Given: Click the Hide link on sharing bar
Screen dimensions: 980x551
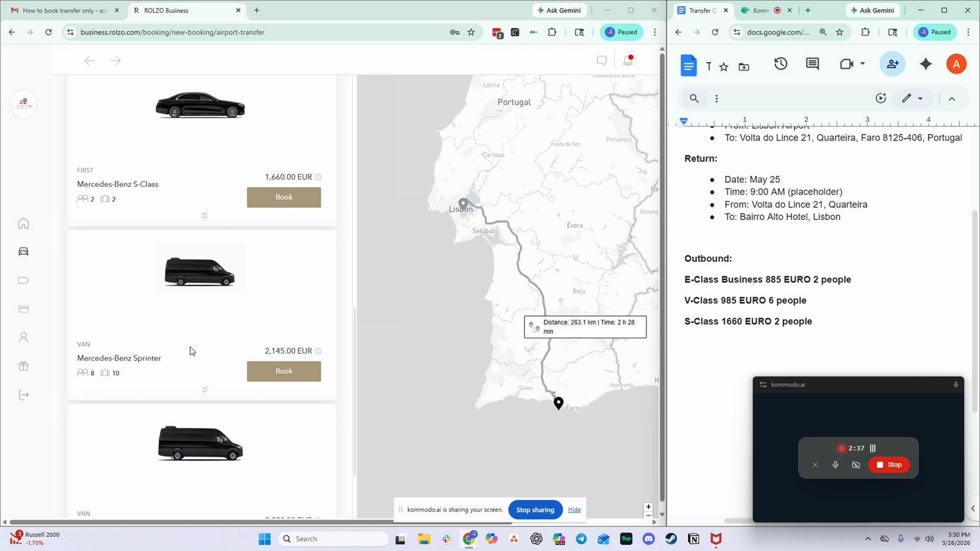Looking at the screenshot, I should click(574, 510).
